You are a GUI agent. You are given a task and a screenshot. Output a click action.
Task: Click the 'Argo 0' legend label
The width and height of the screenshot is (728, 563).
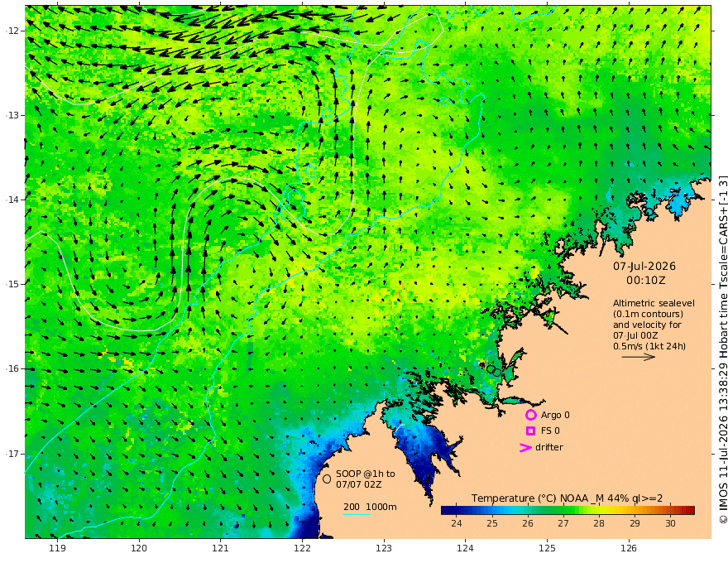click(x=555, y=415)
